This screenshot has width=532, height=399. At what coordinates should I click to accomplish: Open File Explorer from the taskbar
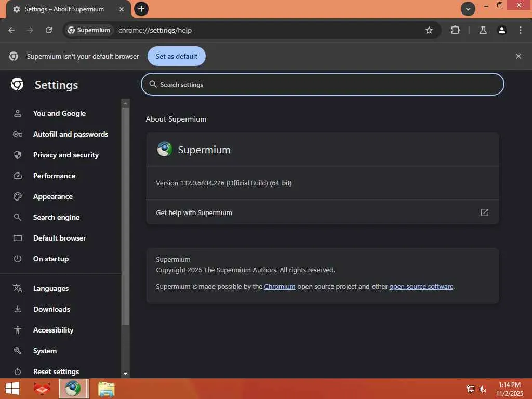pos(107,389)
